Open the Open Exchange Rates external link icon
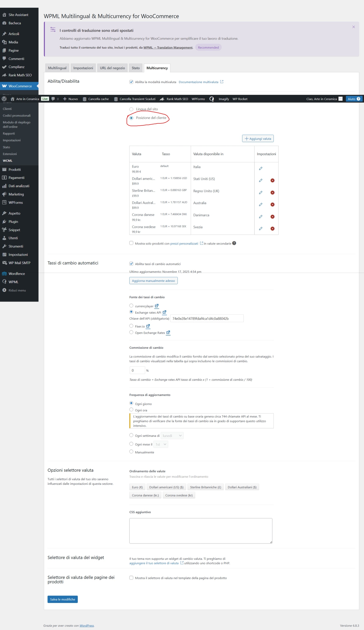Image resolution: width=364 pixels, height=630 pixels. pos(168,332)
